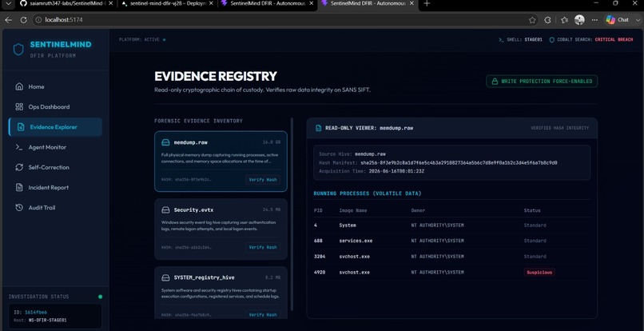
Task: Click the CRITICAL BREACH status text
Action: pos(614,40)
